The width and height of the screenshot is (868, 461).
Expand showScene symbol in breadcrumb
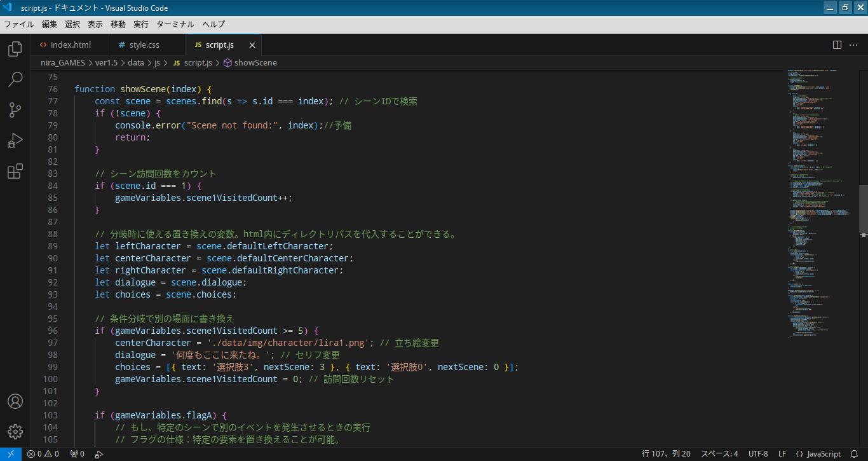pyautogui.click(x=255, y=62)
